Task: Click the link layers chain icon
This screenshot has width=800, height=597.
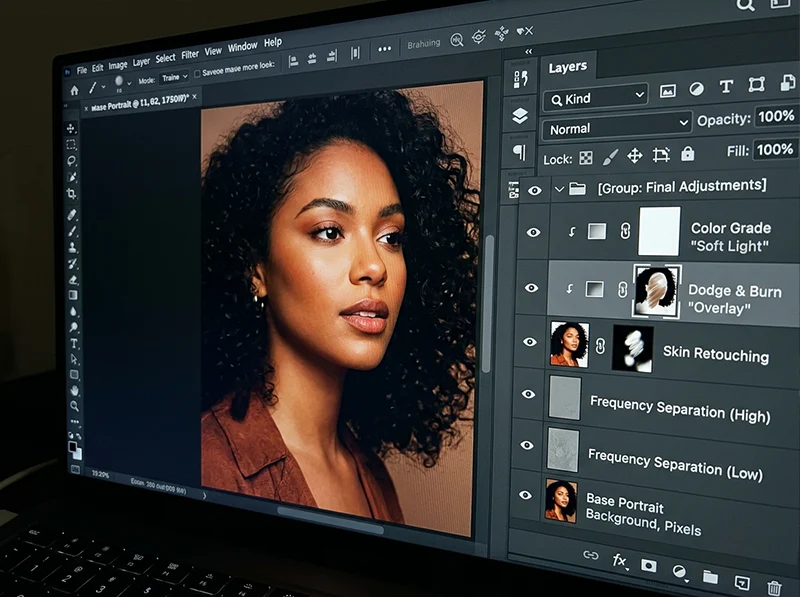Action: [x=591, y=555]
